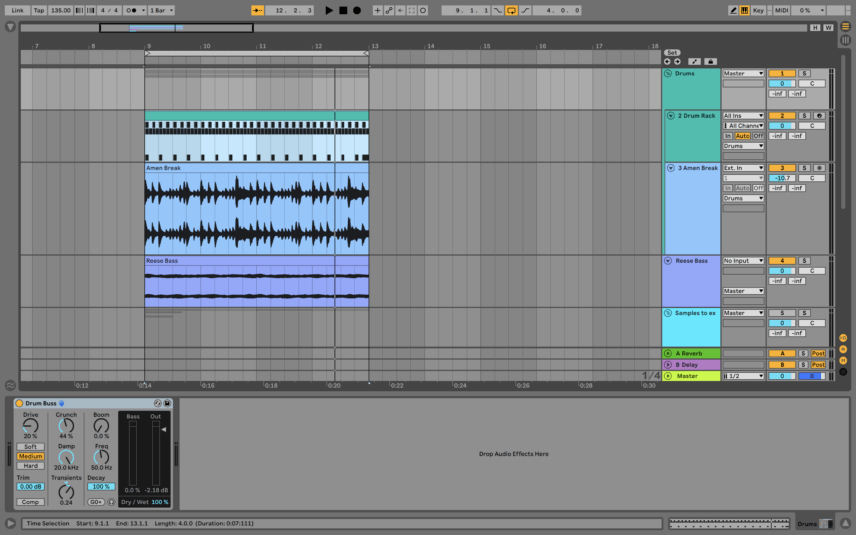
Task: Click previous locator arrow icon
Action: [667, 62]
